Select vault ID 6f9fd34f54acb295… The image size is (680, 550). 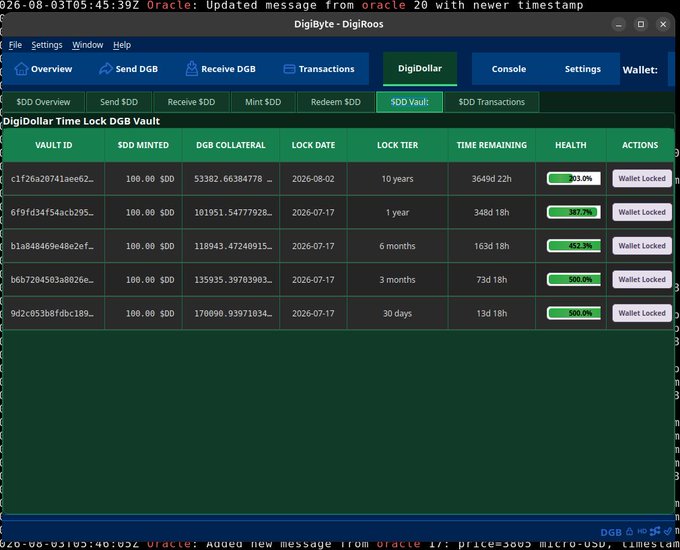[52, 213]
